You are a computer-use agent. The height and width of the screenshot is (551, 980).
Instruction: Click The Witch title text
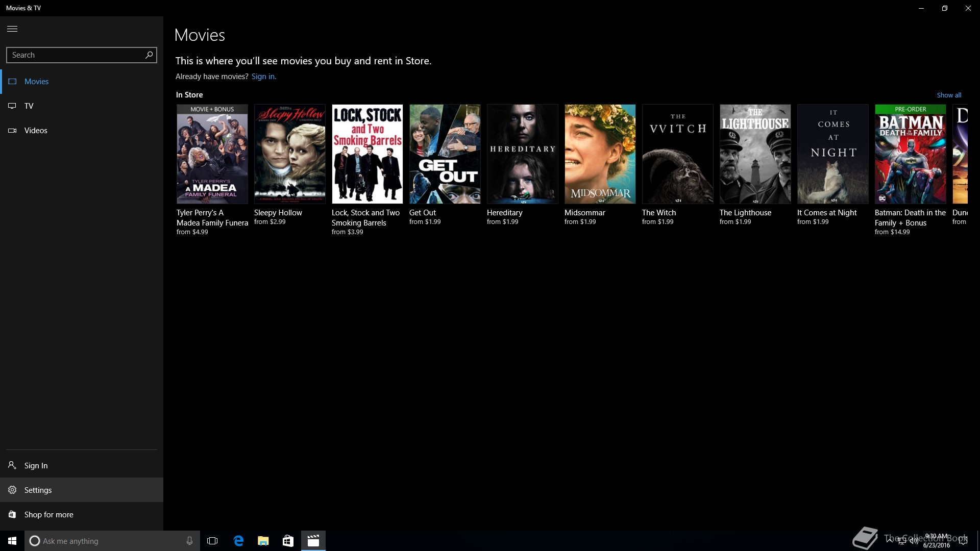click(659, 212)
